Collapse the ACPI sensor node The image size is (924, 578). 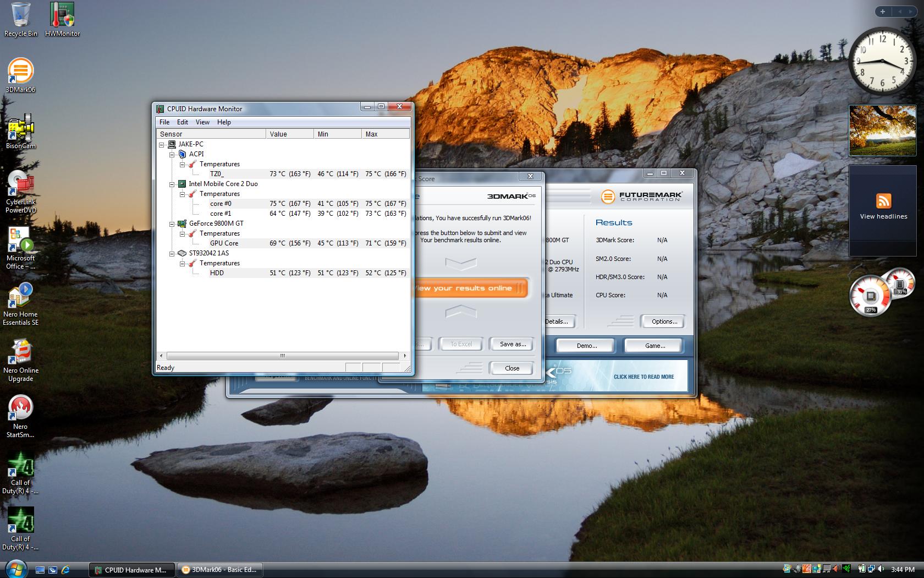click(172, 155)
